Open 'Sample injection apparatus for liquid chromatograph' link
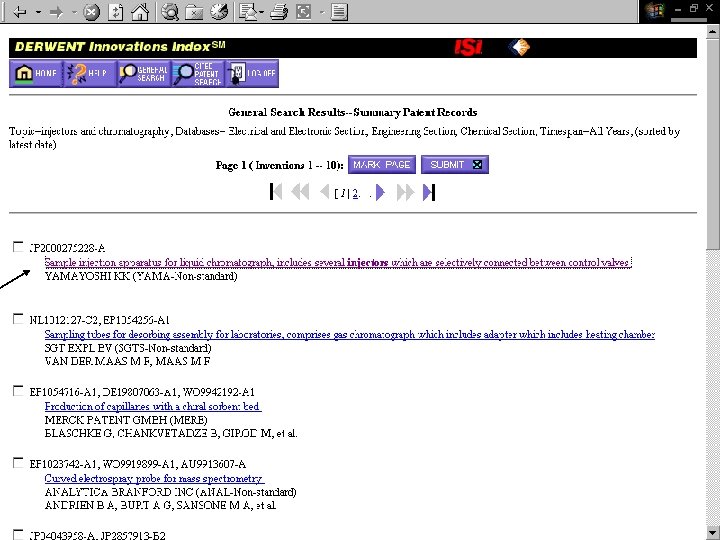 (338, 263)
